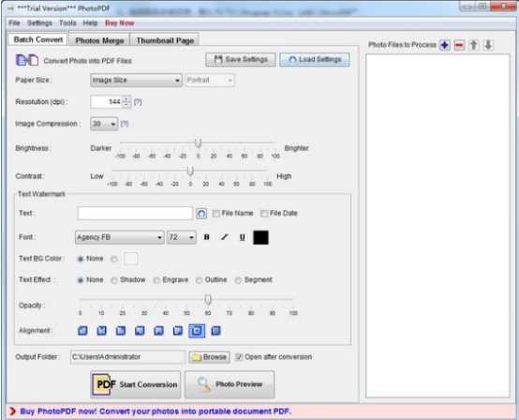
Task: Open the Paper Size dropdown
Action: tap(136, 81)
